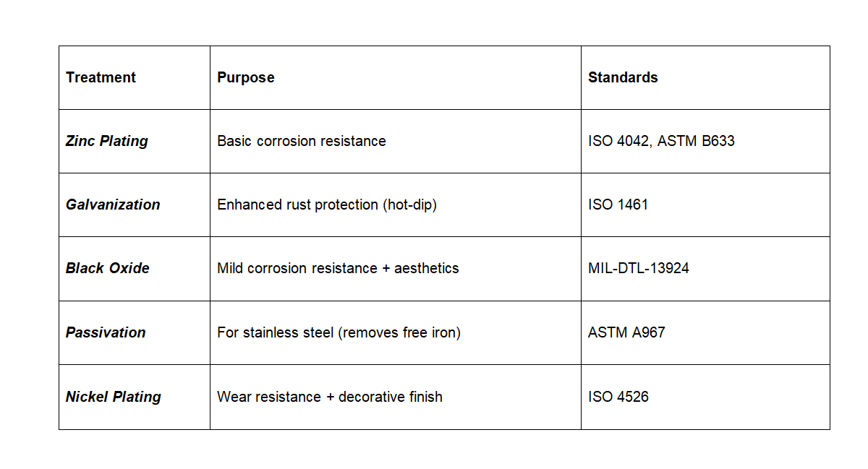
Task: Click the Standards column header cell
Action: coord(705,77)
